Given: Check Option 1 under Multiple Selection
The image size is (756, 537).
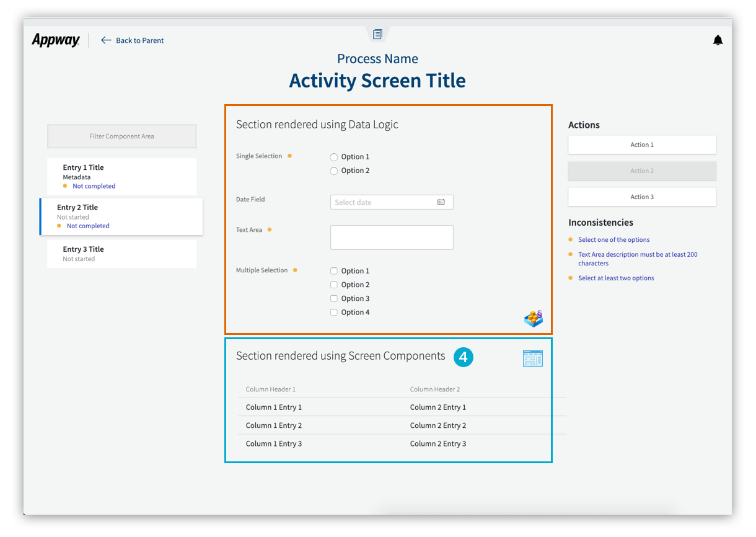Looking at the screenshot, I should 334,271.
